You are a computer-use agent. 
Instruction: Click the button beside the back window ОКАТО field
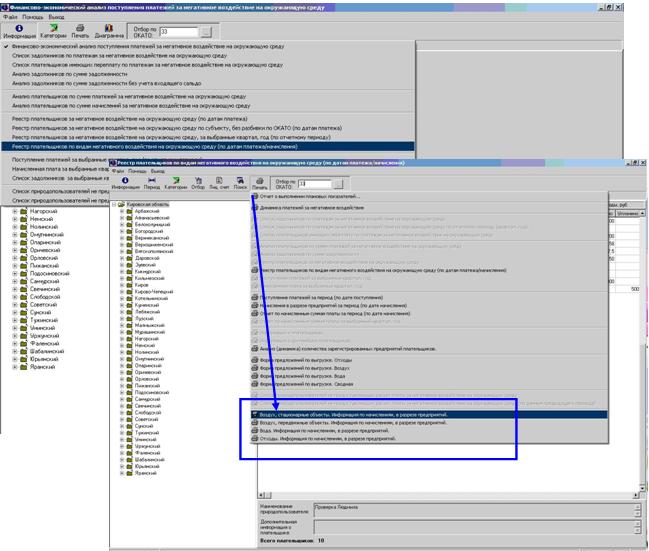206,32
